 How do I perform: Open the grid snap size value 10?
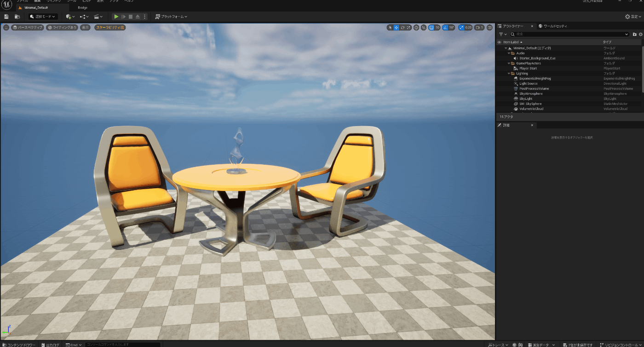point(437,28)
